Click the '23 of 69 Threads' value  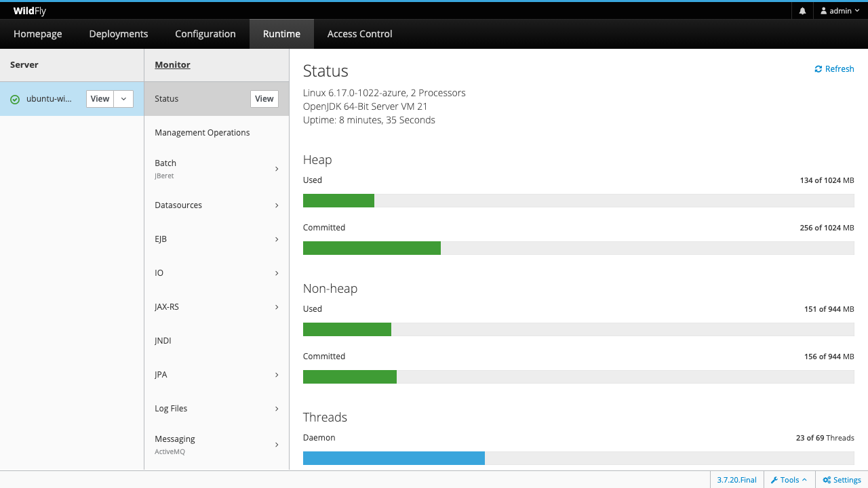click(825, 438)
